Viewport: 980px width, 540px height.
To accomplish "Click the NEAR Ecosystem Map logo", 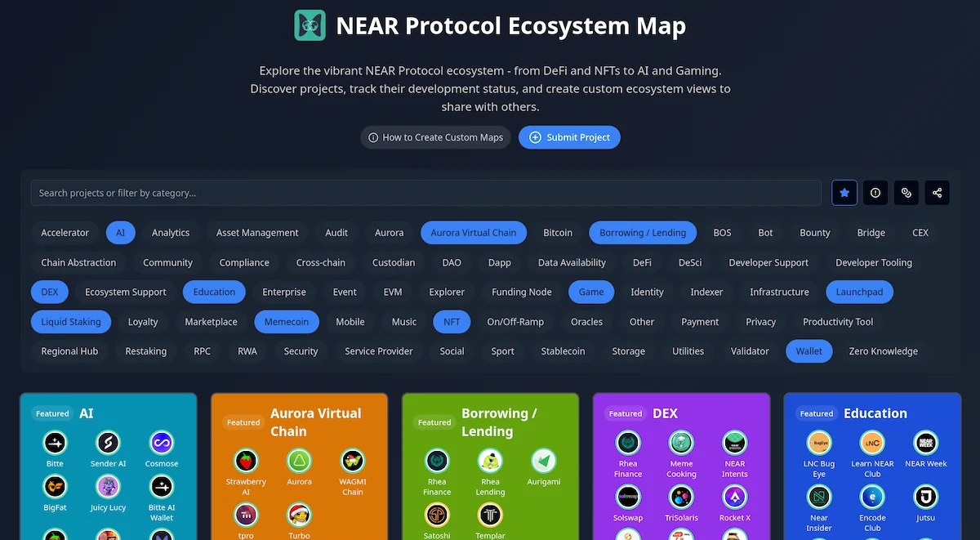I will point(310,25).
